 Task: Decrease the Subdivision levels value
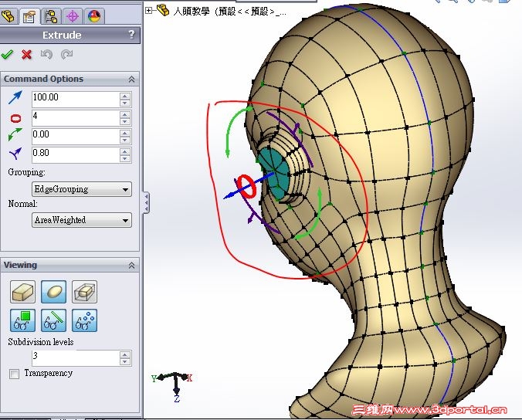125,362
